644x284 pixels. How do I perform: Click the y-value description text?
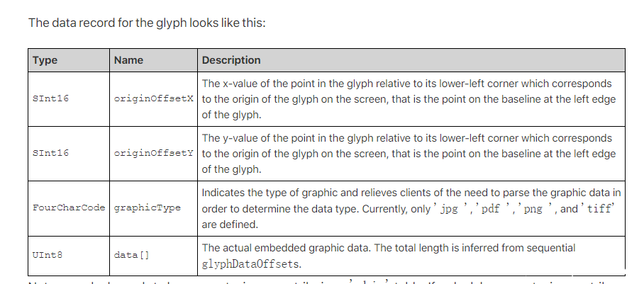click(409, 154)
